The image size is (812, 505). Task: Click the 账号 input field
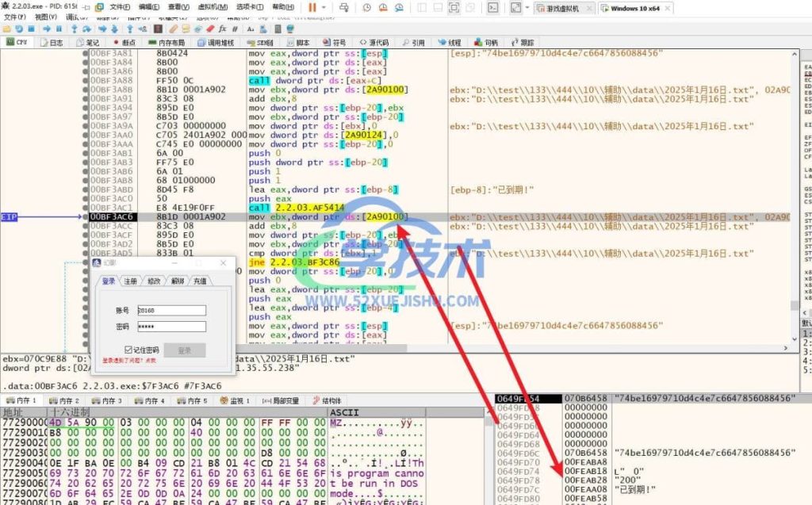point(171,311)
